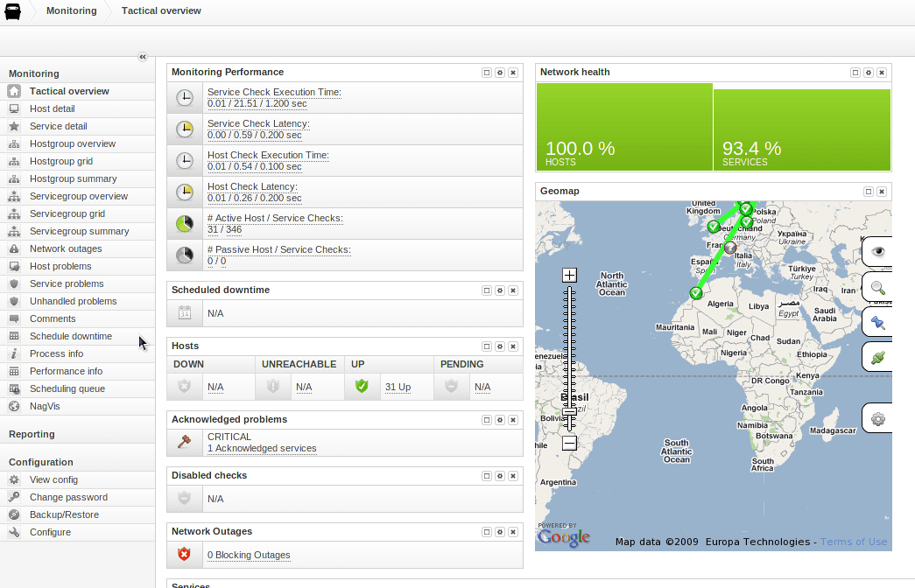Click the ninja logo in the top-left corner

(13, 11)
